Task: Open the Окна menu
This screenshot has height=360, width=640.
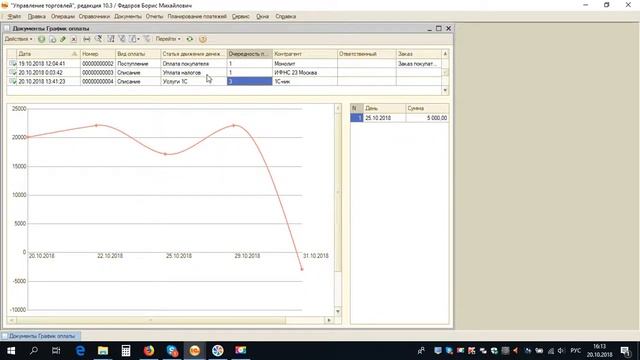Action: pyautogui.click(x=262, y=16)
